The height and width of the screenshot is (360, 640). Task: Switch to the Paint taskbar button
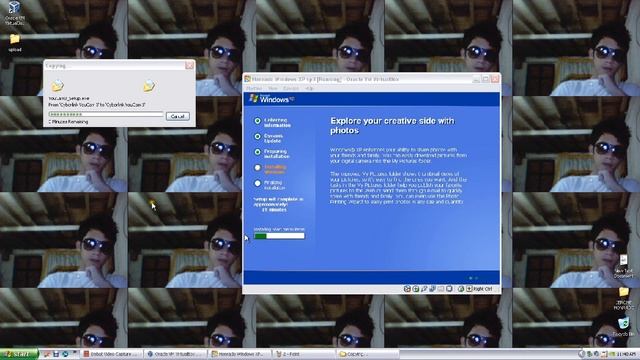click(x=304, y=354)
